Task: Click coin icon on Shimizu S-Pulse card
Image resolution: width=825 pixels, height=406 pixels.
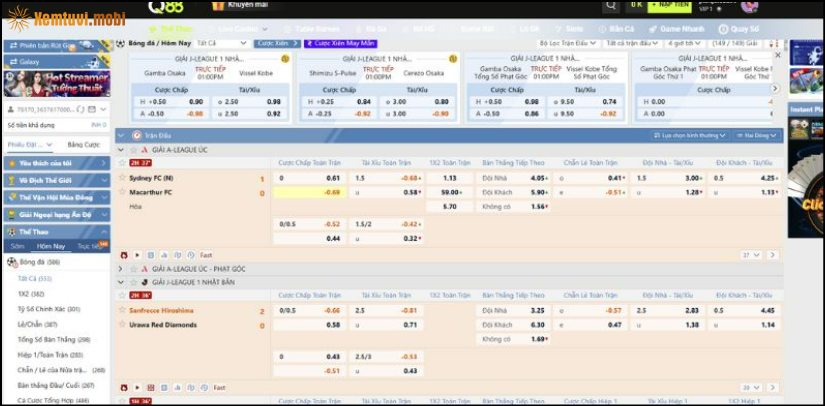Action: [x=452, y=59]
